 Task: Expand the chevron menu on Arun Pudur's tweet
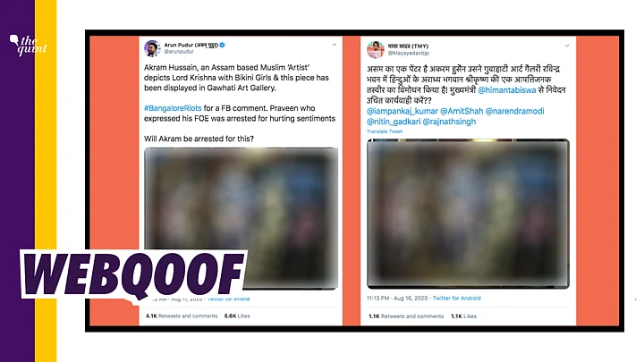pos(335,45)
